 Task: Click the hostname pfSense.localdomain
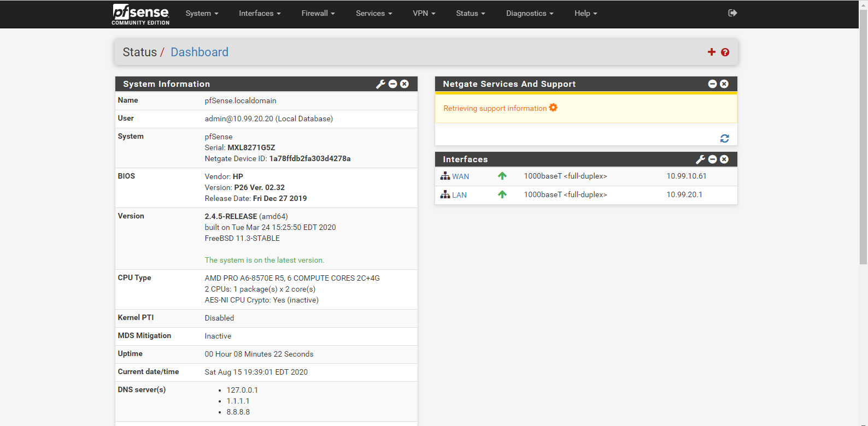(241, 101)
